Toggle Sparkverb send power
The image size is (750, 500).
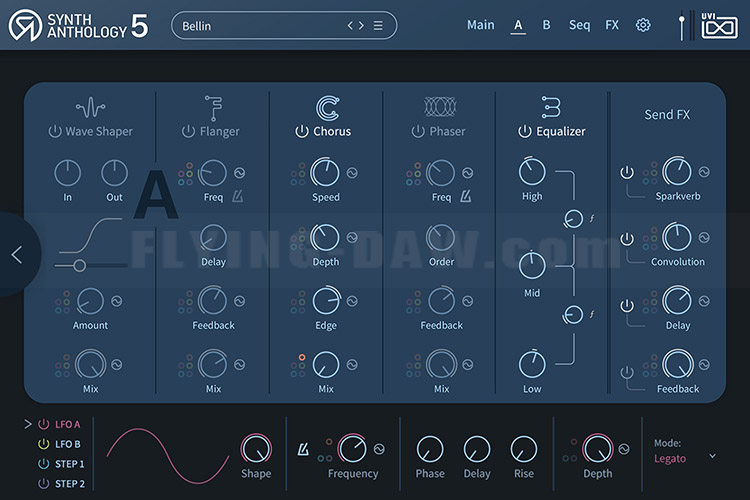[x=627, y=172]
